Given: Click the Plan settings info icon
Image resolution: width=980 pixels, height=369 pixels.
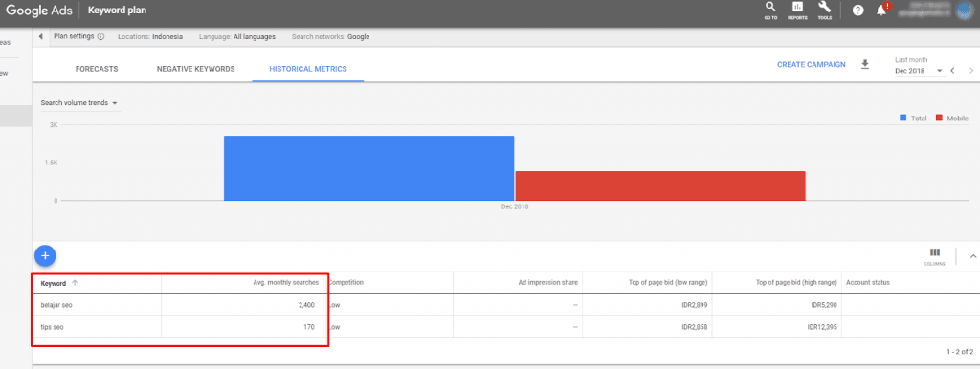Looking at the screenshot, I should [x=100, y=37].
